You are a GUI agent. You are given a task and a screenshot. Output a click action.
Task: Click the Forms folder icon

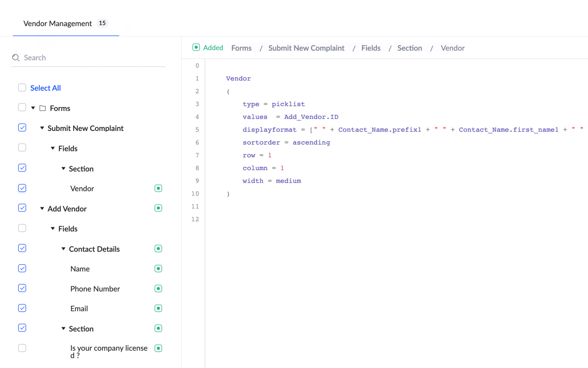coord(43,108)
